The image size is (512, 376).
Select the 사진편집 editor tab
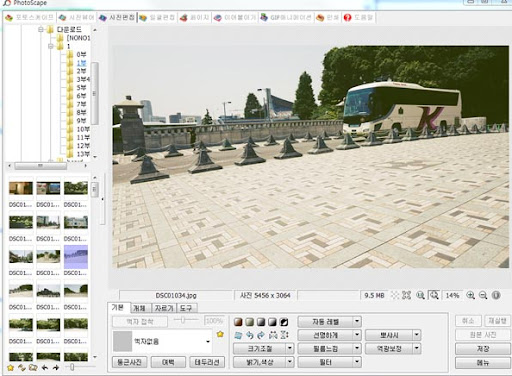pos(117,17)
